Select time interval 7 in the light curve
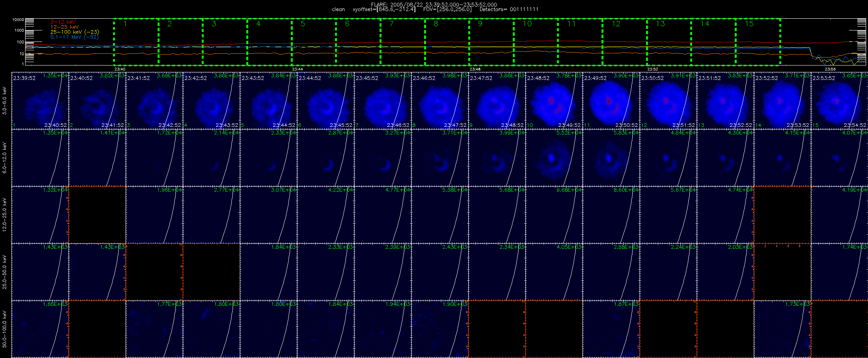Screen dimensions: 868x358 [x=403, y=42]
